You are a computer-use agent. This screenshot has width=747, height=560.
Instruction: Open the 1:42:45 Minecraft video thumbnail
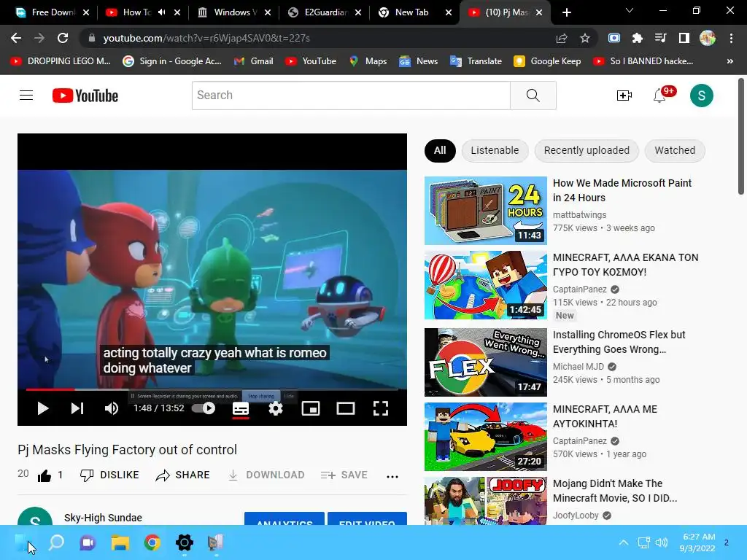point(485,285)
